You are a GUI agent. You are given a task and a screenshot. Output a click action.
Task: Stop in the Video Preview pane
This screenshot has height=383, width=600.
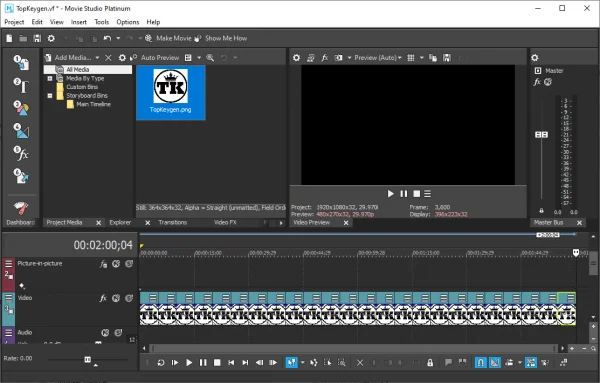(417, 194)
